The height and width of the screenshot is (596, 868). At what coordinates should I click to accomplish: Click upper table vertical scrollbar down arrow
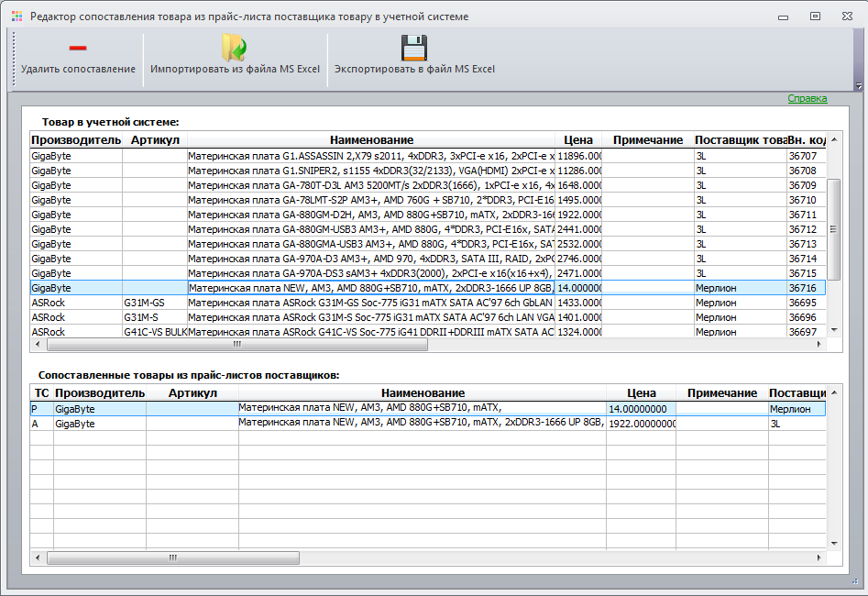tap(834, 330)
